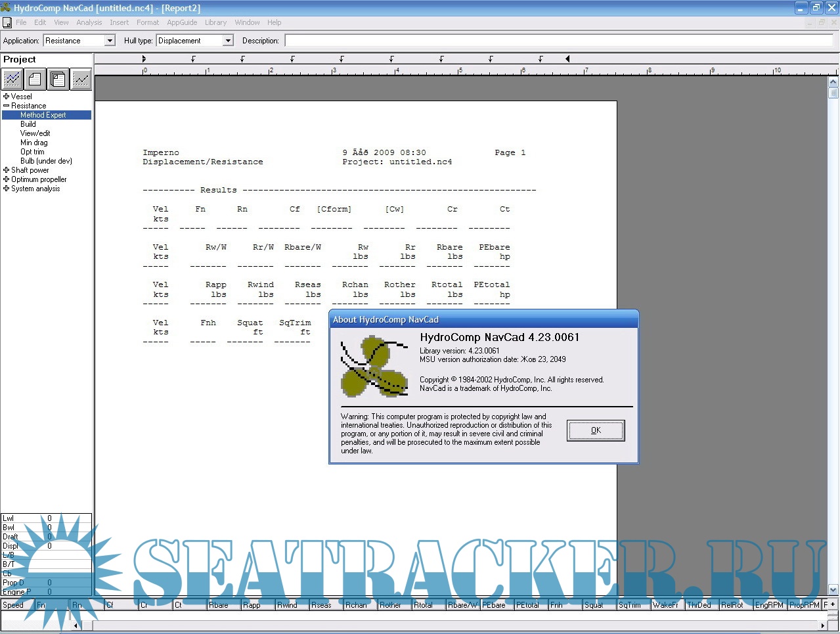Click into the Description text field

(x=558, y=41)
